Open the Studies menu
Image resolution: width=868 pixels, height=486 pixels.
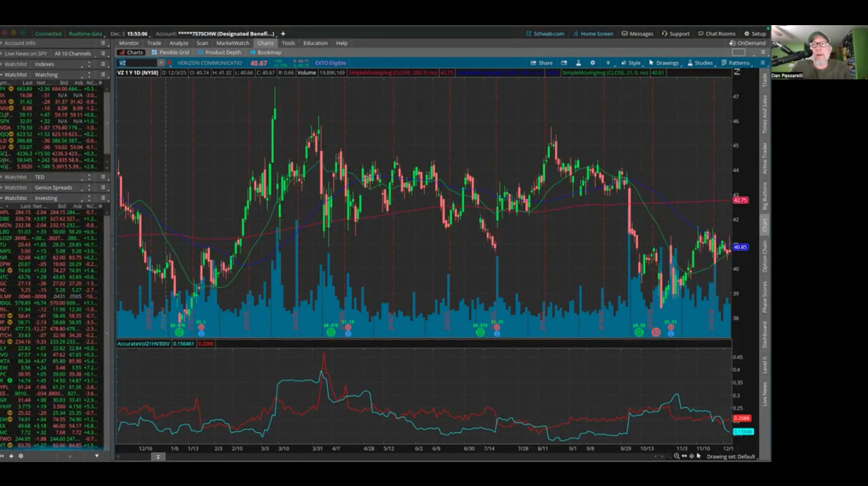click(700, 63)
